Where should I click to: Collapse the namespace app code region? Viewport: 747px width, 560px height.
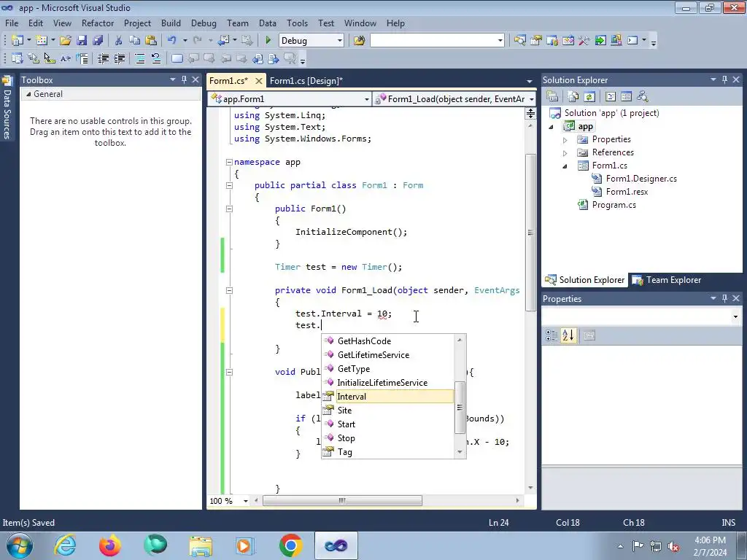pos(229,162)
